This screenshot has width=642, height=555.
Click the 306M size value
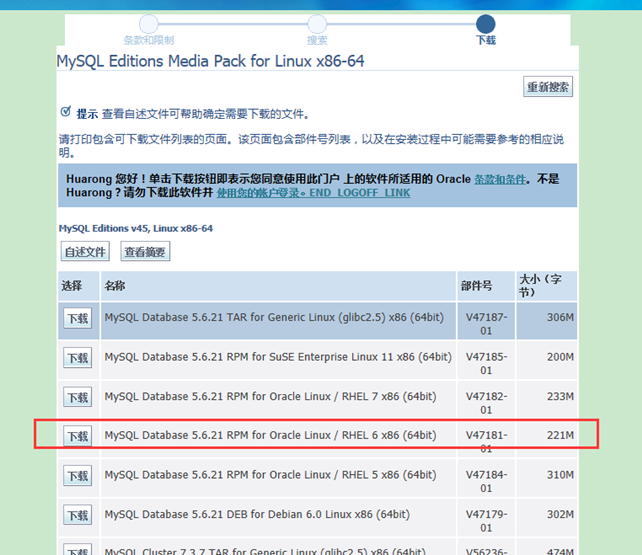pyautogui.click(x=560, y=317)
